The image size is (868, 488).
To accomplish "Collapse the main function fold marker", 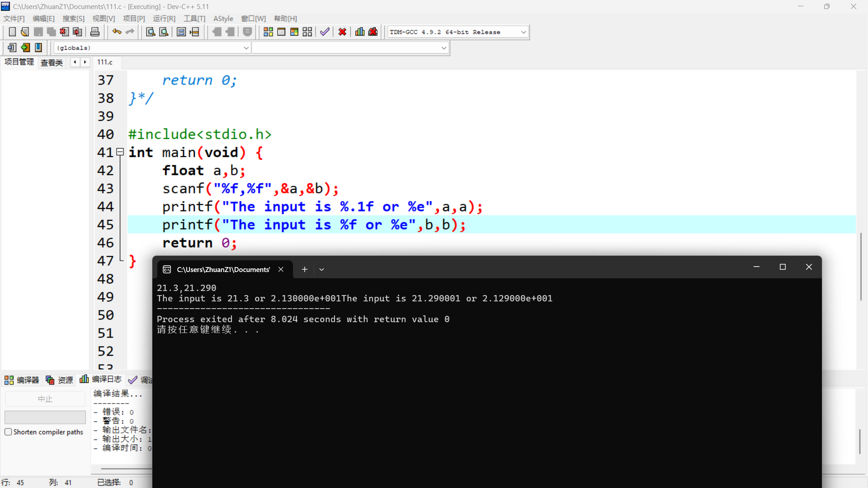I will click(120, 152).
